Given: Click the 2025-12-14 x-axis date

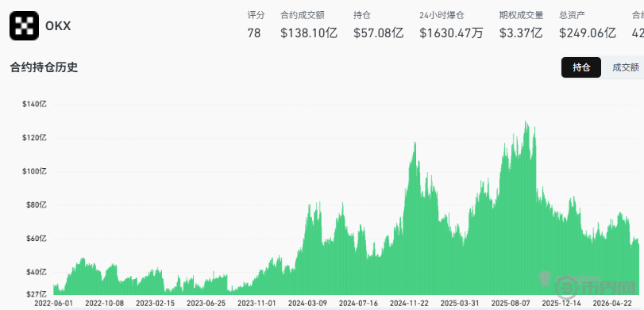Looking at the screenshot, I should point(561,304).
